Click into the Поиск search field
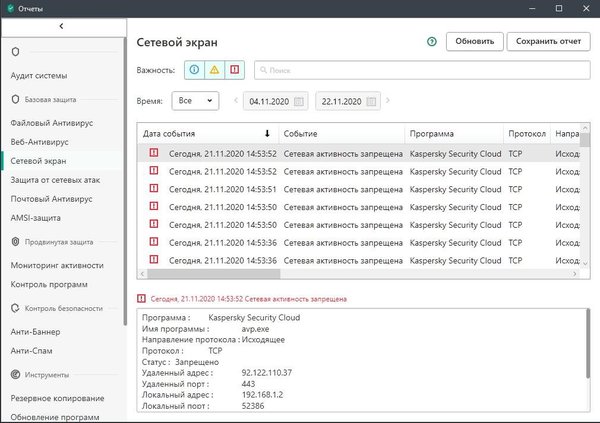The image size is (600, 423). coord(420,70)
